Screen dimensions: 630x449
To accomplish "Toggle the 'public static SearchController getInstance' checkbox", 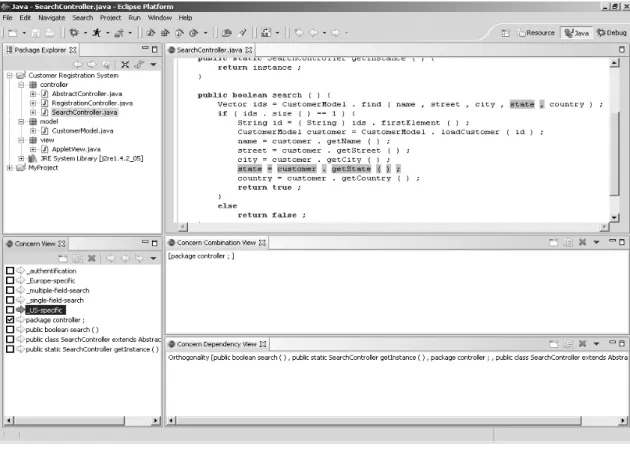I will (10, 349).
